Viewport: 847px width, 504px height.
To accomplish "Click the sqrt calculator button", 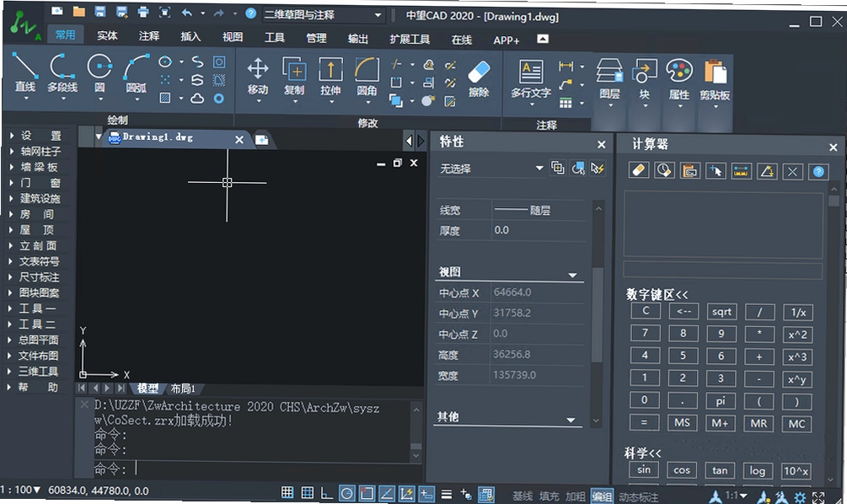I will (721, 312).
